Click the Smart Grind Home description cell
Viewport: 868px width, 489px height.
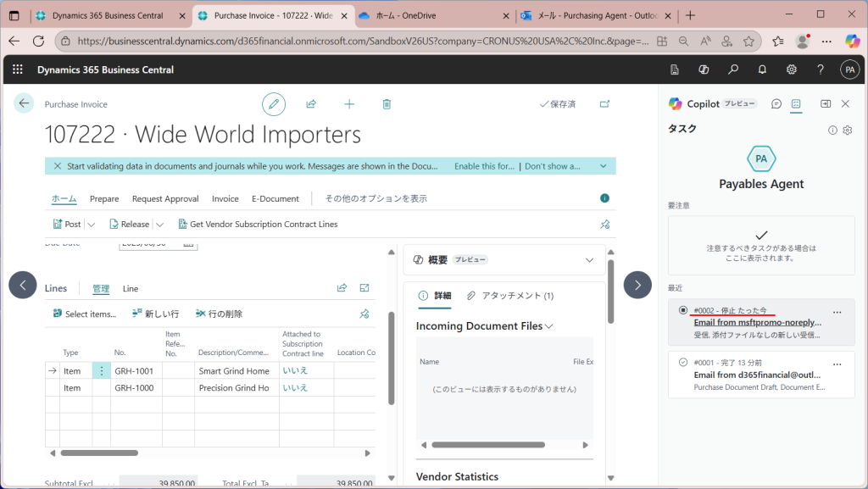pos(237,370)
